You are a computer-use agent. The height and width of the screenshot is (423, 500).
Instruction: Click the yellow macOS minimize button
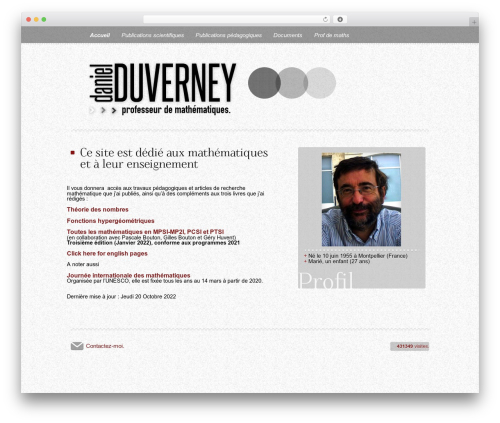(x=36, y=20)
